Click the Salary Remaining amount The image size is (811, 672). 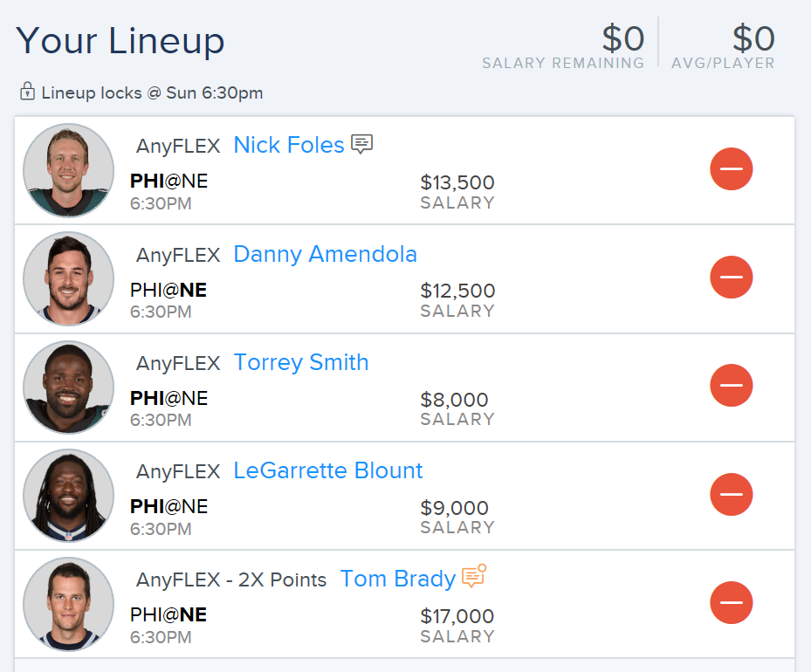click(623, 38)
